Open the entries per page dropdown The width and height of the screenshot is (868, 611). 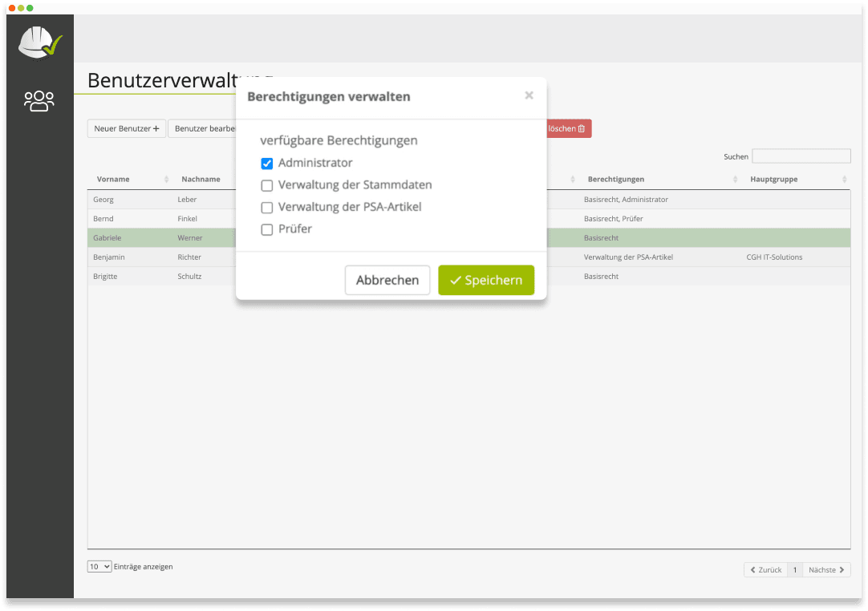point(99,567)
